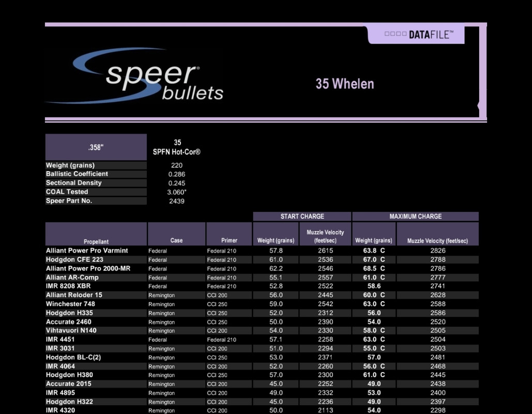This screenshot has height=414, width=532.
Task: Click Remington case for Hodgdon H335
Action: (x=161, y=313)
